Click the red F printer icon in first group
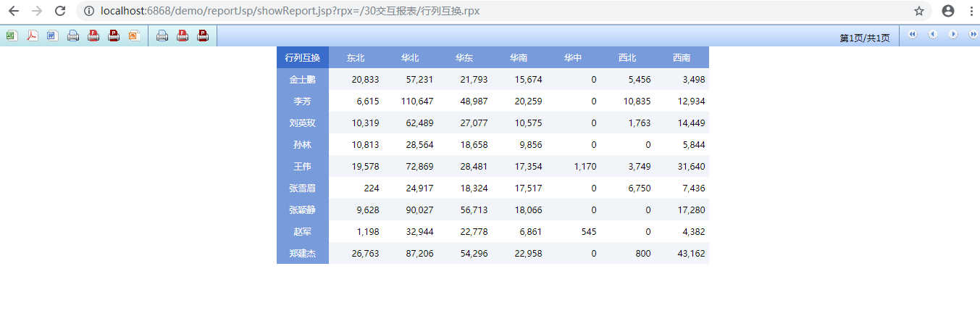The height and width of the screenshot is (311, 980). (93, 36)
